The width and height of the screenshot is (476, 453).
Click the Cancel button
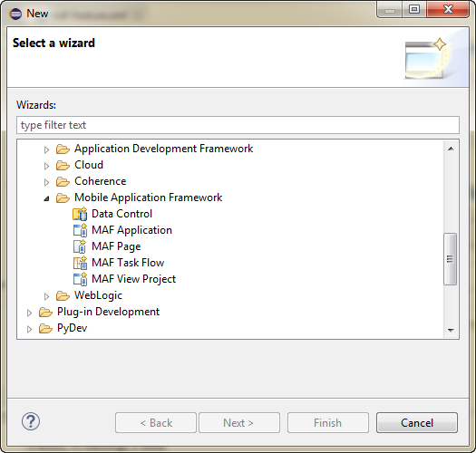[x=417, y=422]
